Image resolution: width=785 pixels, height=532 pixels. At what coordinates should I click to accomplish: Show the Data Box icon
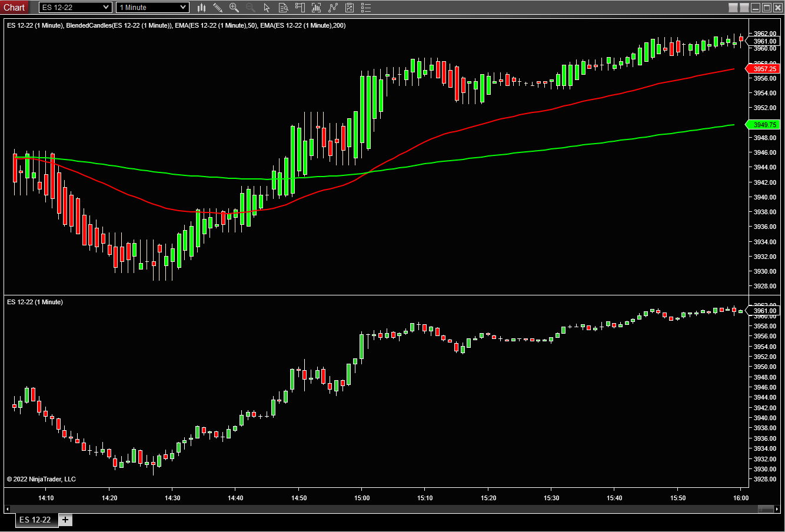tap(283, 8)
